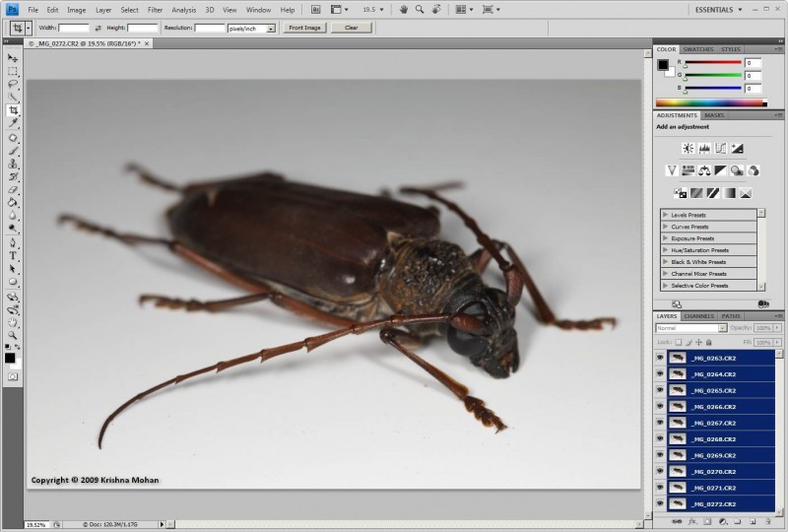788x532 pixels.
Task: Select the Move tool
Action: [13, 58]
